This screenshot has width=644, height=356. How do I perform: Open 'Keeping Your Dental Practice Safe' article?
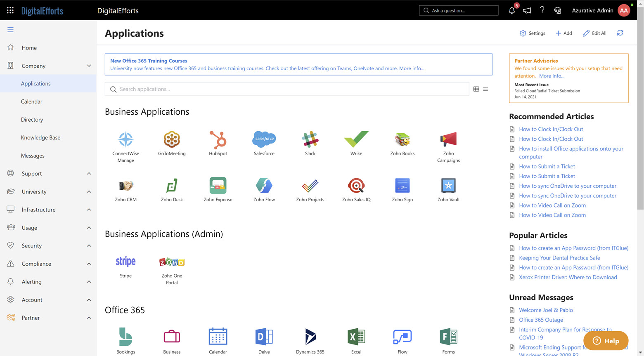tap(559, 258)
